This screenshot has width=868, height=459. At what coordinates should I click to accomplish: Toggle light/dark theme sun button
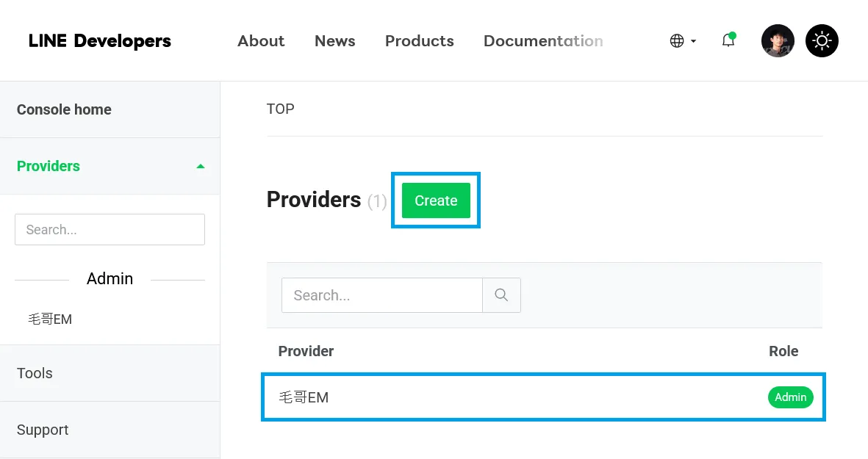coord(822,41)
